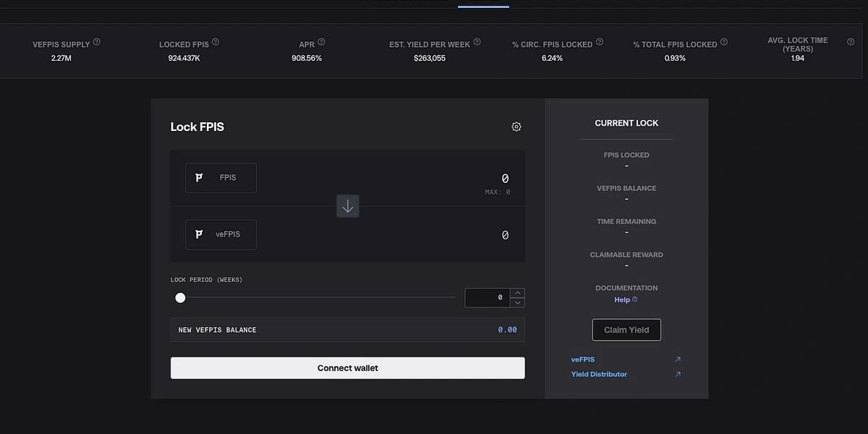Click the Claim Yield button
The image size is (868, 434).
pyautogui.click(x=626, y=330)
